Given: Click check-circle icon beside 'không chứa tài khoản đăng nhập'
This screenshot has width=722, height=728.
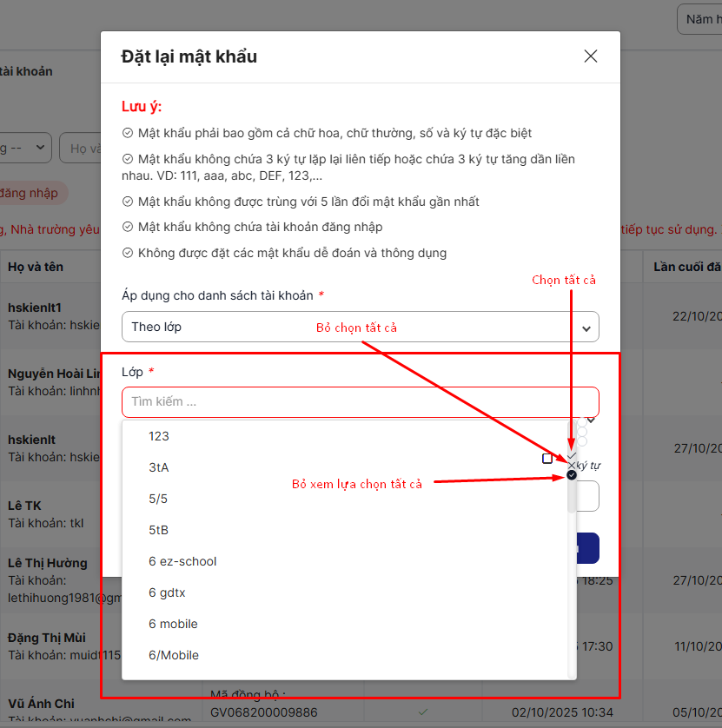Looking at the screenshot, I should [128, 228].
